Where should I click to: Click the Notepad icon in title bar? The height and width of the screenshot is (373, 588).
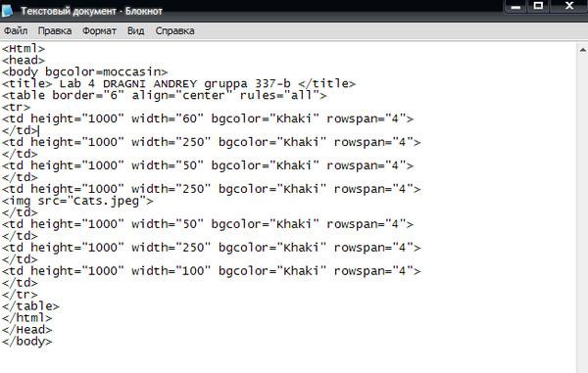point(7,11)
